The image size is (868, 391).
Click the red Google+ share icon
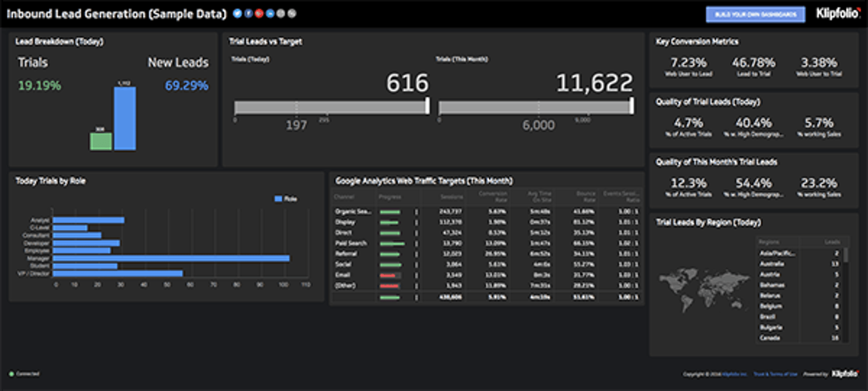click(259, 14)
